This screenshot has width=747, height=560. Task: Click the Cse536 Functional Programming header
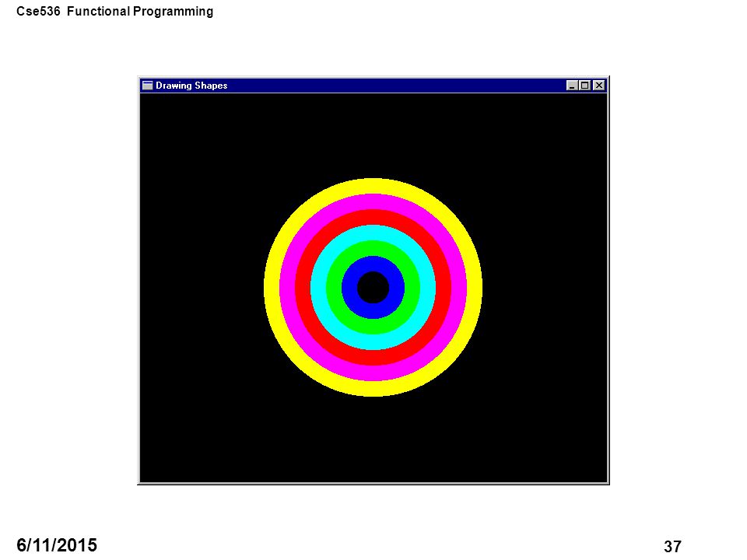point(115,12)
